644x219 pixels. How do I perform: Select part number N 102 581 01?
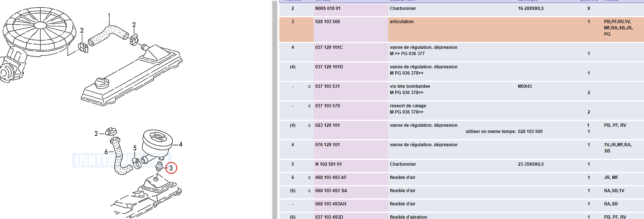328,164
